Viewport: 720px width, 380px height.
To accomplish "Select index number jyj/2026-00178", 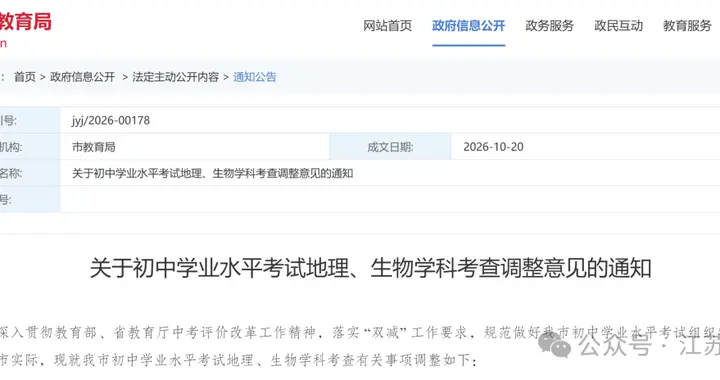I will (x=111, y=120).
